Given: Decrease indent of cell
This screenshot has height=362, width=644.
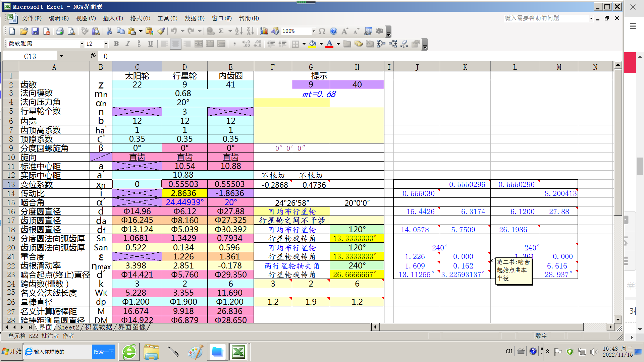Looking at the screenshot, I should (x=271, y=44).
